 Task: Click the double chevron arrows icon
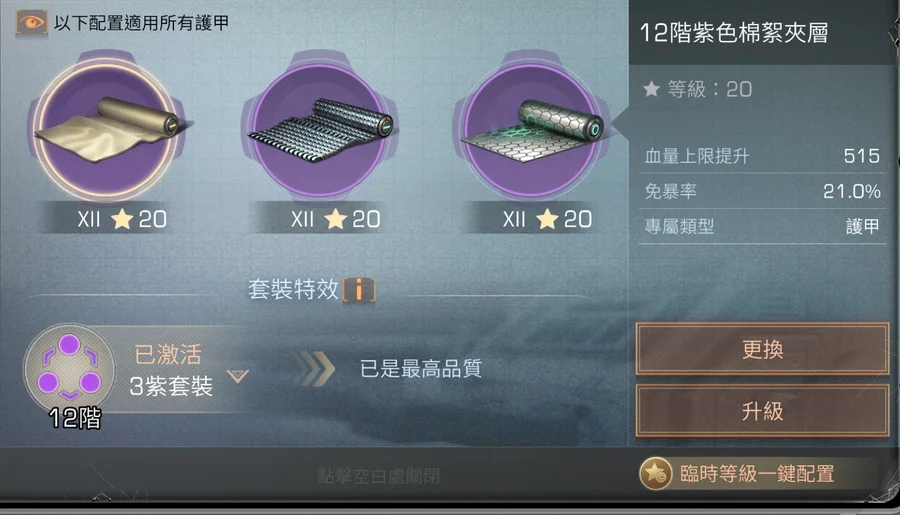click(x=314, y=368)
